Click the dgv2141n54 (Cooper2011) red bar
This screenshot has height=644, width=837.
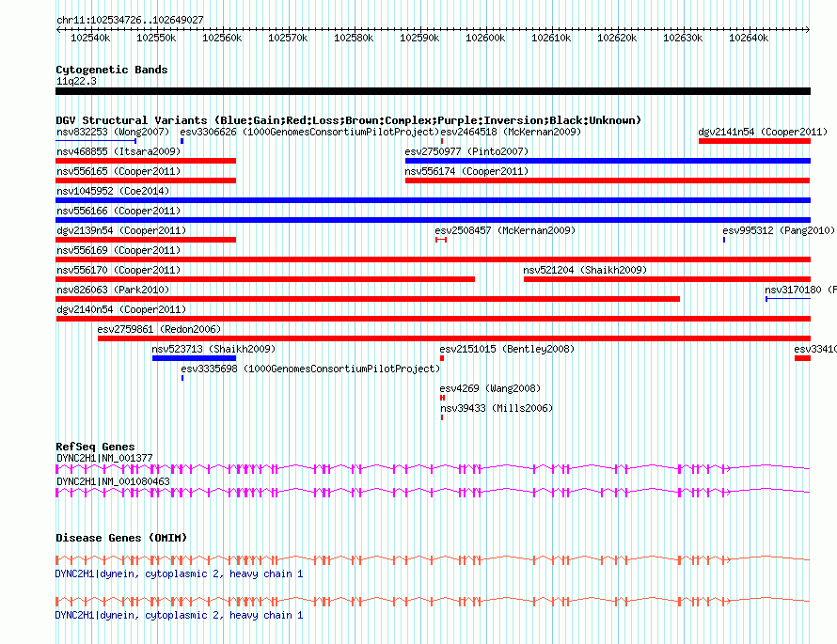(x=755, y=141)
